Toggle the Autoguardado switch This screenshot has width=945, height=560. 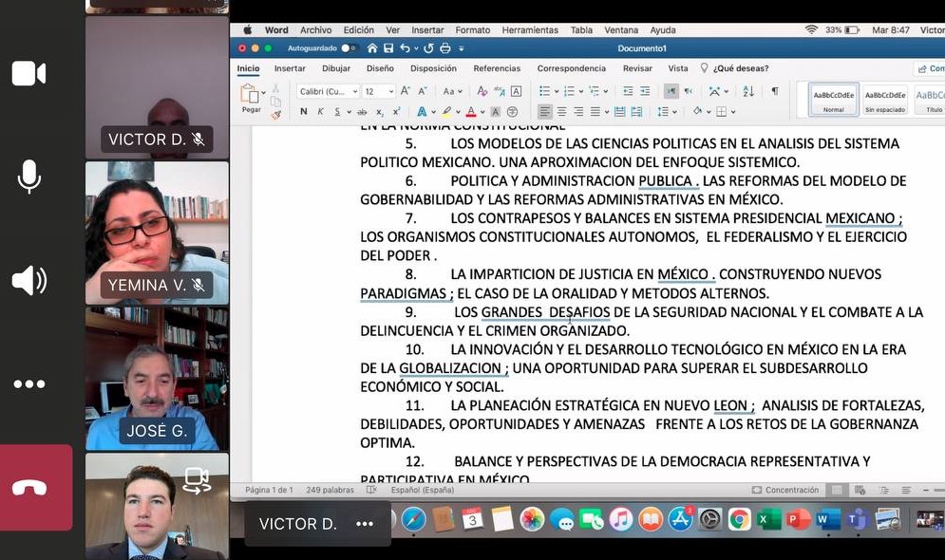pyautogui.click(x=349, y=48)
